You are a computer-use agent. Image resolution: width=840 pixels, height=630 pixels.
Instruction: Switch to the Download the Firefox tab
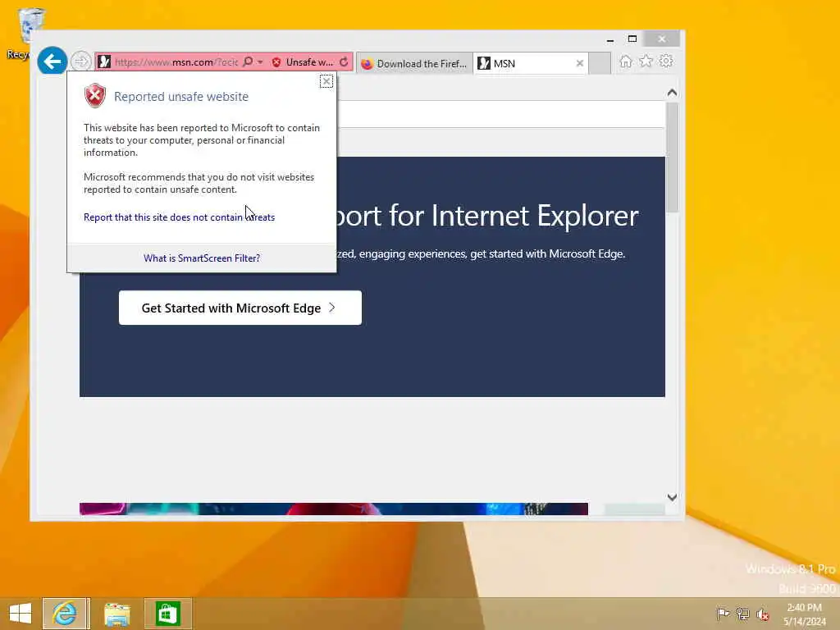pyautogui.click(x=414, y=64)
